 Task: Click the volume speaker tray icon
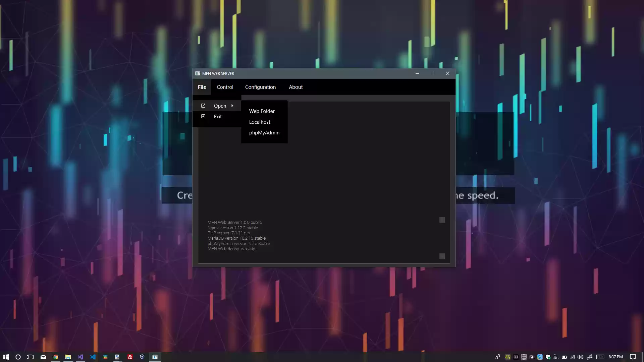pyautogui.click(x=580, y=357)
